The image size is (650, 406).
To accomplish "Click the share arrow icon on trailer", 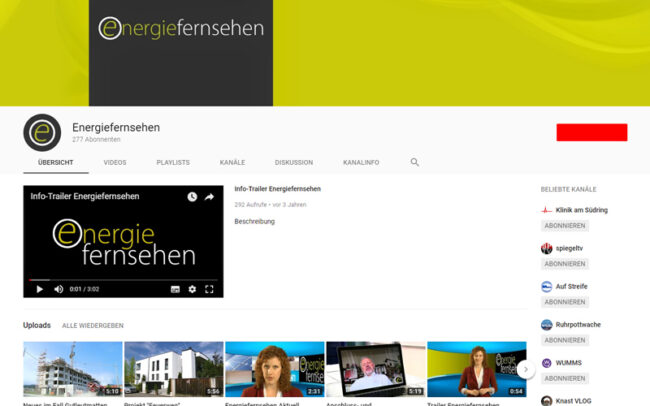I will click(x=209, y=197).
